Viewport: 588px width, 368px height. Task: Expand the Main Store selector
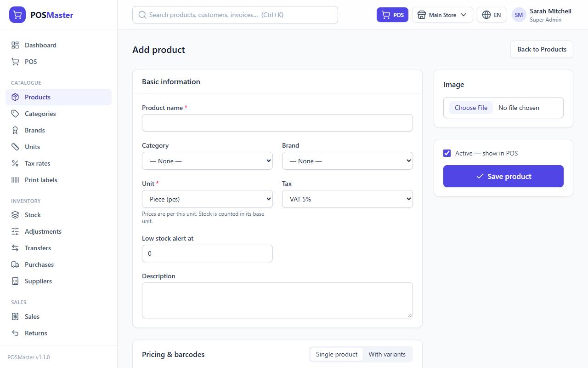click(x=442, y=15)
